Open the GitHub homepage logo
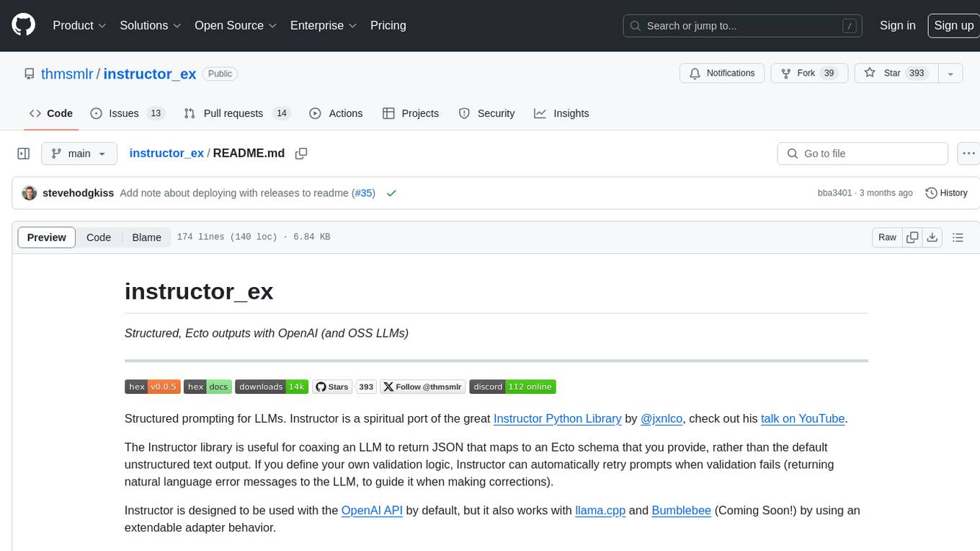 click(x=23, y=25)
